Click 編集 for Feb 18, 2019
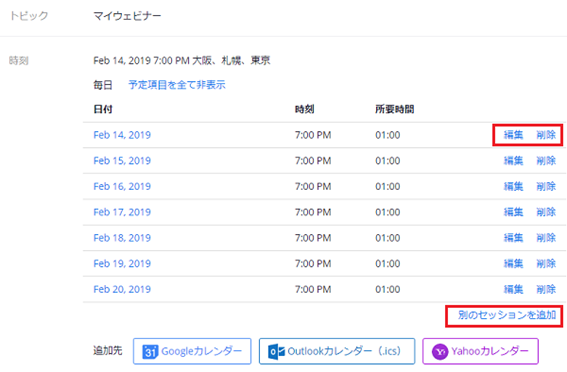Screen dimensions: 567x372 tap(513, 238)
